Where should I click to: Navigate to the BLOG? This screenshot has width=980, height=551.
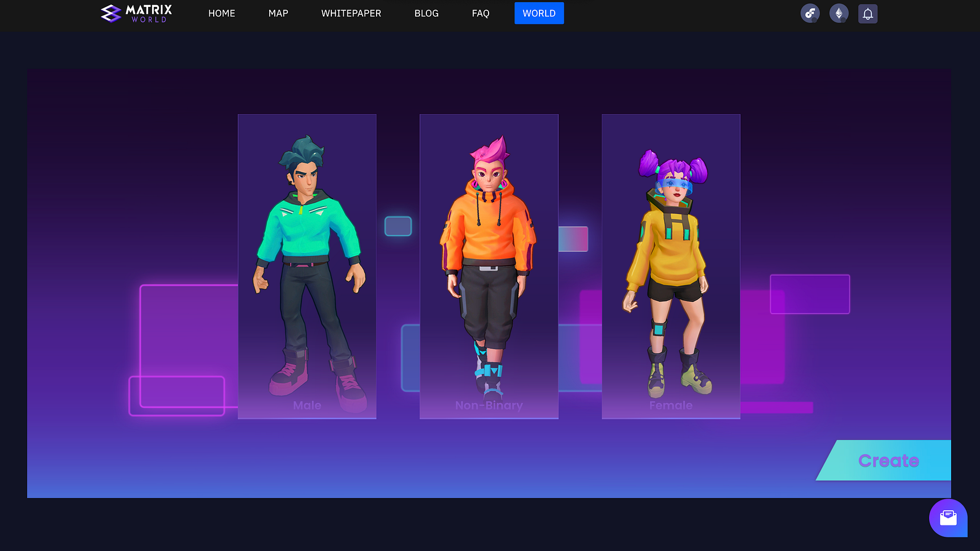[426, 14]
